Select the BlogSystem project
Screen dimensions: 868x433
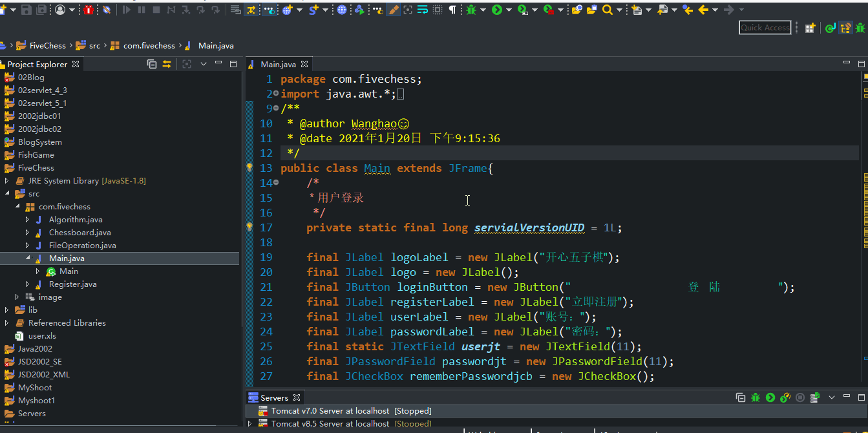(40, 142)
